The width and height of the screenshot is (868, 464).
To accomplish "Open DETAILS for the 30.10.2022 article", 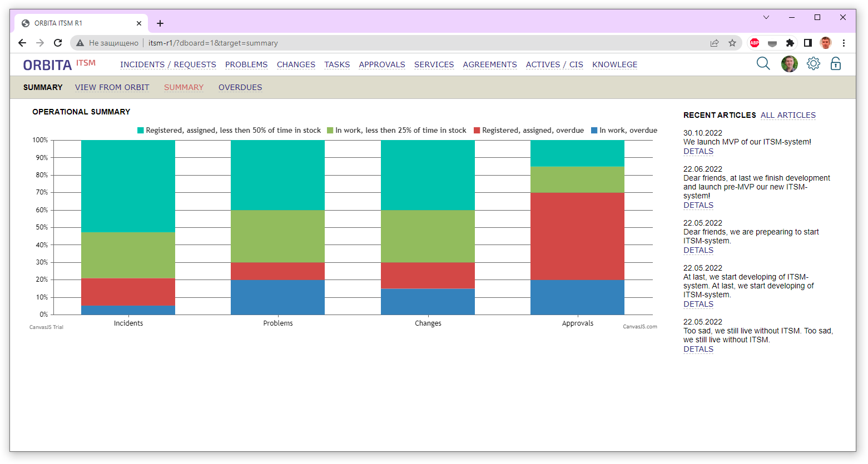I will click(698, 151).
